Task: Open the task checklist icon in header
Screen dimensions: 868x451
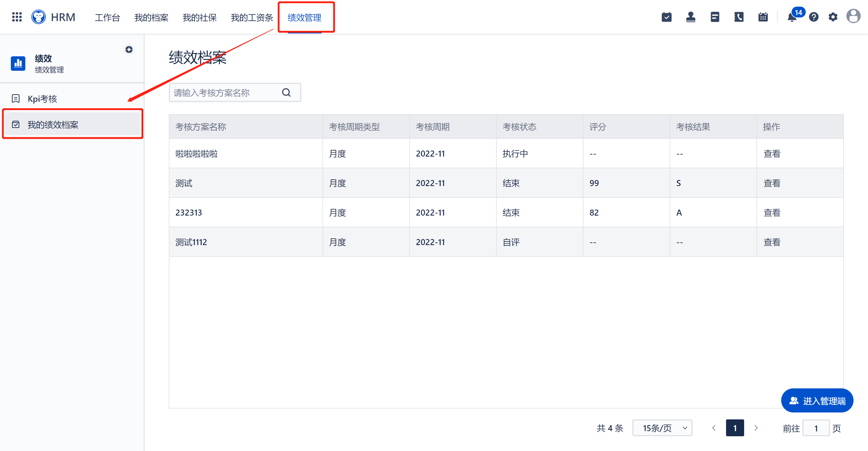Action: (666, 17)
